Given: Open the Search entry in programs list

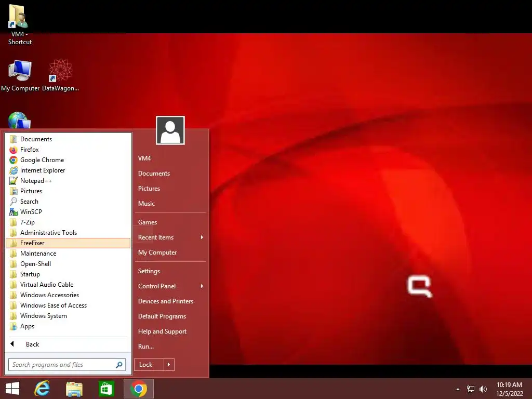Looking at the screenshot, I should 68,202.
